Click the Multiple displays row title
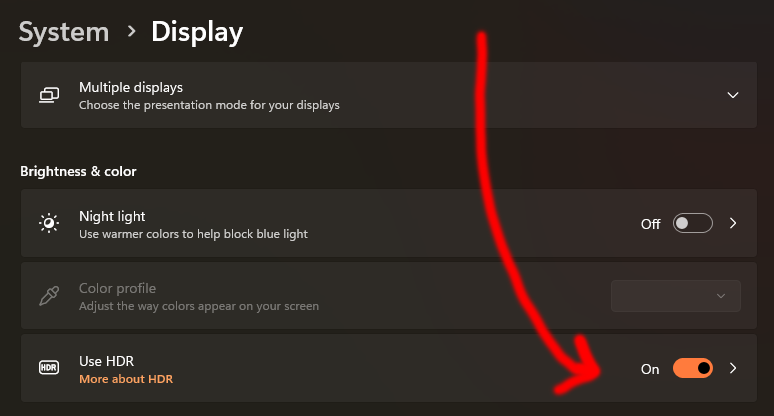Image resolution: width=774 pixels, height=416 pixels. [x=131, y=87]
